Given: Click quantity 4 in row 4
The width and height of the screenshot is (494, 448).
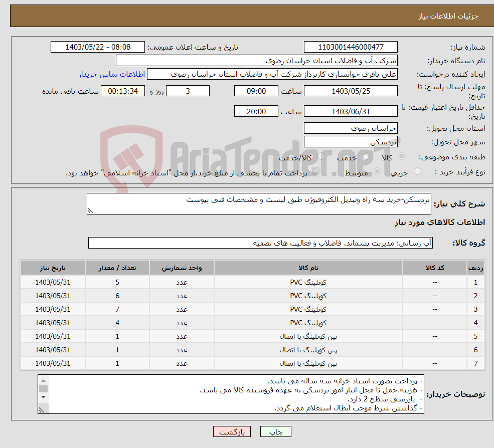Looking at the screenshot, I should [117, 323].
